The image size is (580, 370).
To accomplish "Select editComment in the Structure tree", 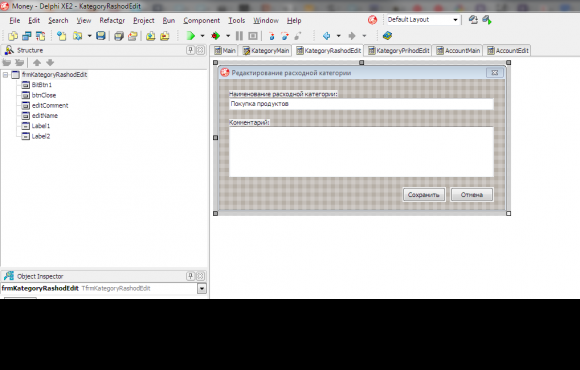I will click(50, 105).
